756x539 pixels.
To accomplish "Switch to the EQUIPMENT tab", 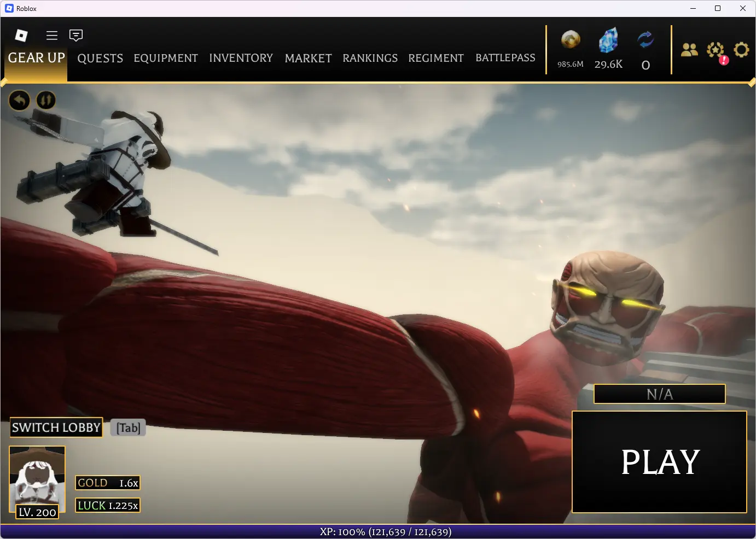I will [x=166, y=58].
